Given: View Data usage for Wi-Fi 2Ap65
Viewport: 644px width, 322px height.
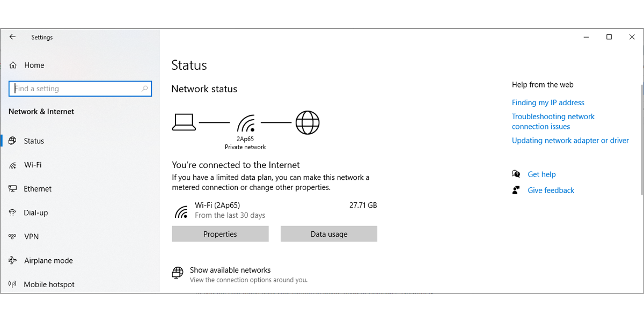Looking at the screenshot, I should pyautogui.click(x=328, y=234).
